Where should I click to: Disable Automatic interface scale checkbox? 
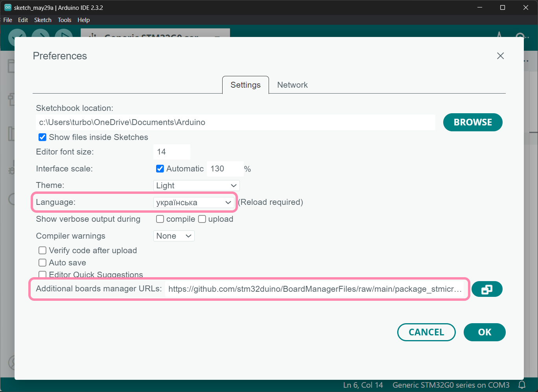(160, 169)
